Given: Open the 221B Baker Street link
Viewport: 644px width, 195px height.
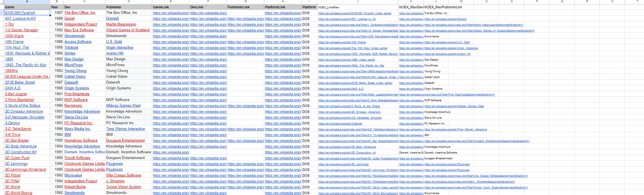Looking at the screenshot, I should point(20,82).
